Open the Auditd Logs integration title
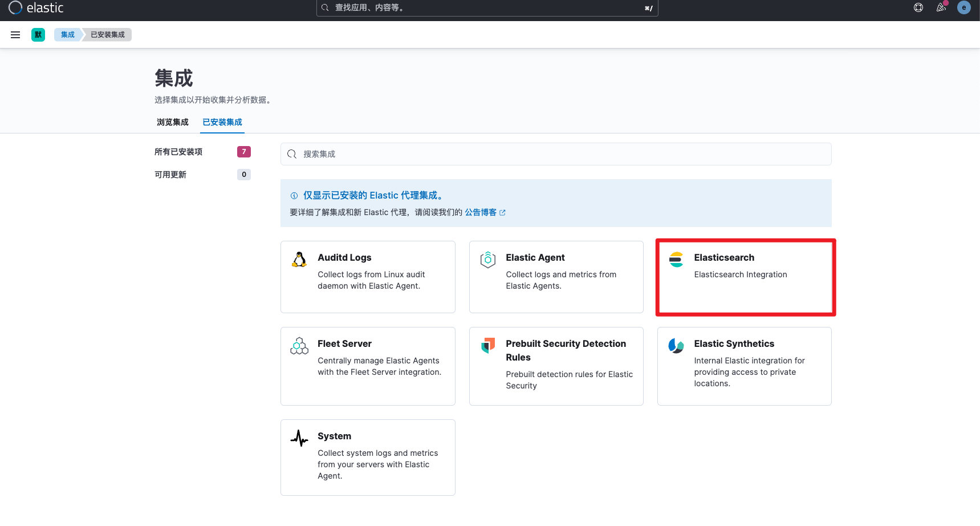 coord(344,257)
